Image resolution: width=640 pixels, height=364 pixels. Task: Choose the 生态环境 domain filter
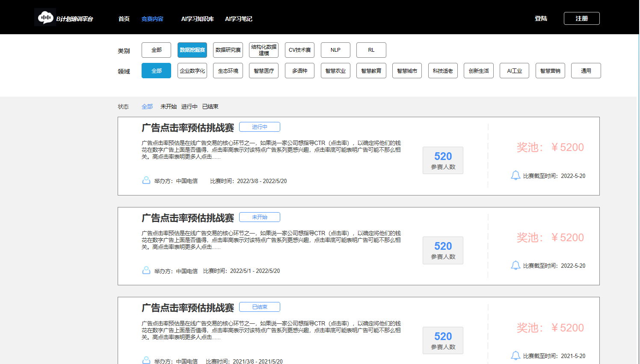pyautogui.click(x=228, y=71)
